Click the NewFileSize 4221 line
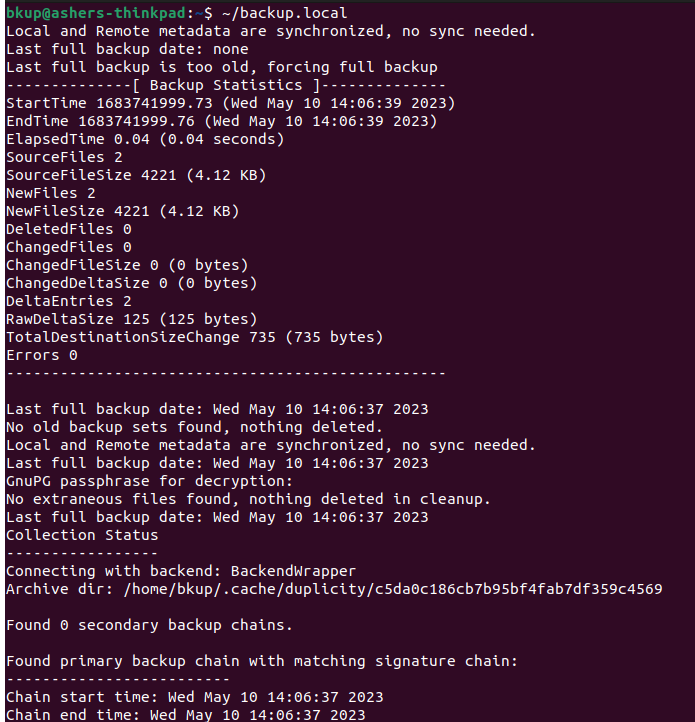The image size is (695, 722). click(x=123, y=211)
